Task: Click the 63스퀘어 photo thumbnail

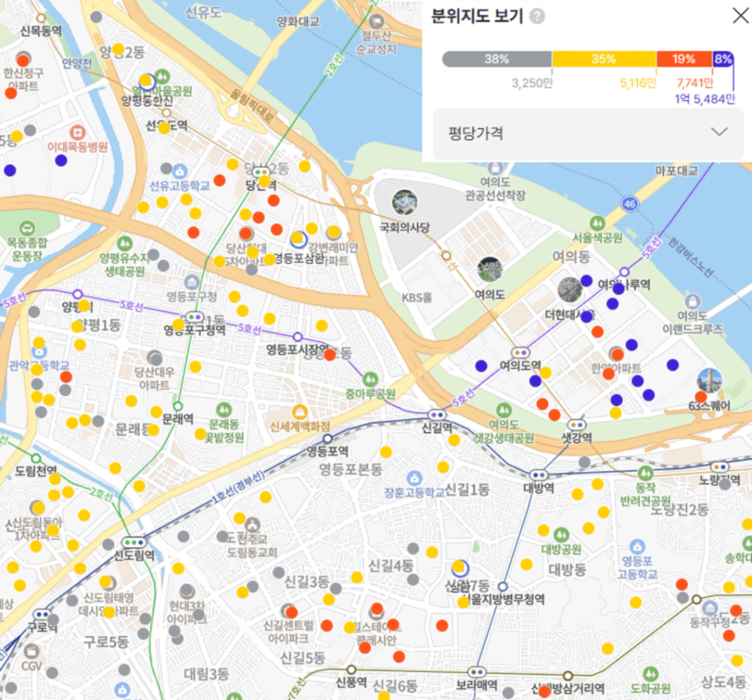Action: point(709,380)
